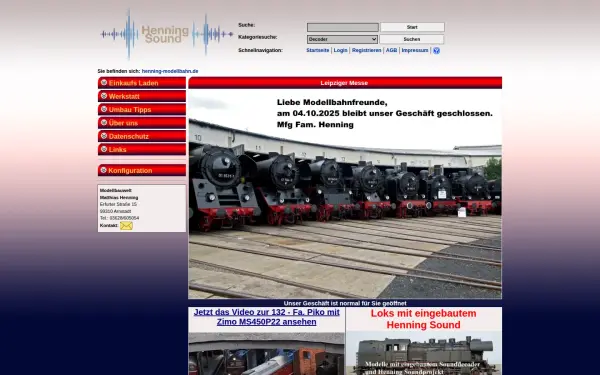Image resolution: width=600 pixels, height=375 pixels.
Task: Open the Konfiguration menu item
Action: [x=142, y=170]
